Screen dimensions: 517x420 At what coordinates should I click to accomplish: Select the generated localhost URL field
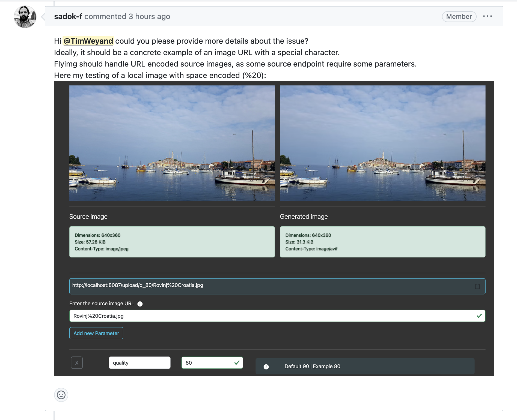(x=270, y=286)
